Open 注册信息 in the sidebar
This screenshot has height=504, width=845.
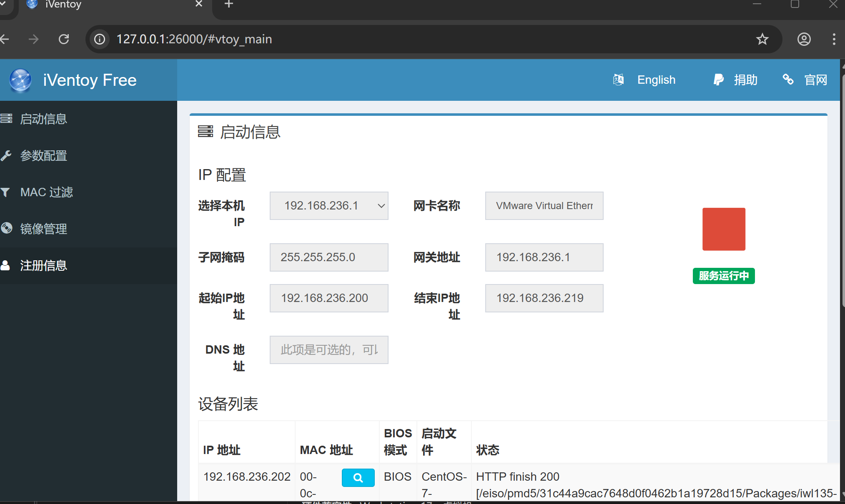click(x=43, y=266)
